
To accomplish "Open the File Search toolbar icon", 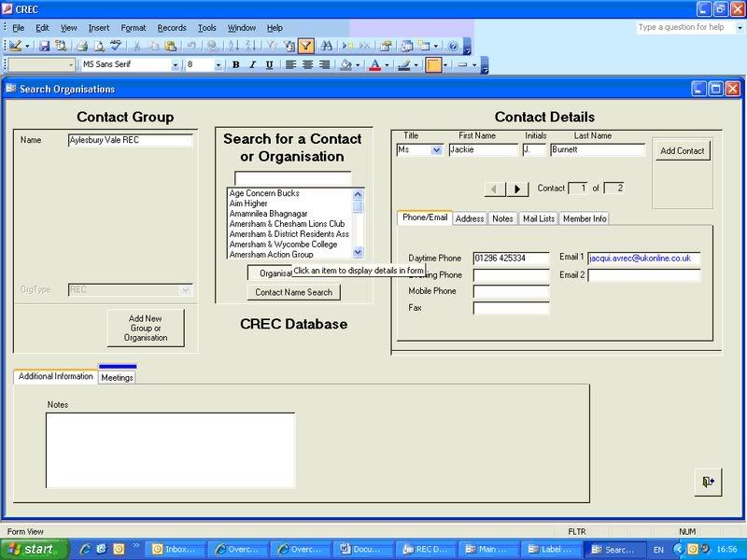I will (x=61, y=46).
